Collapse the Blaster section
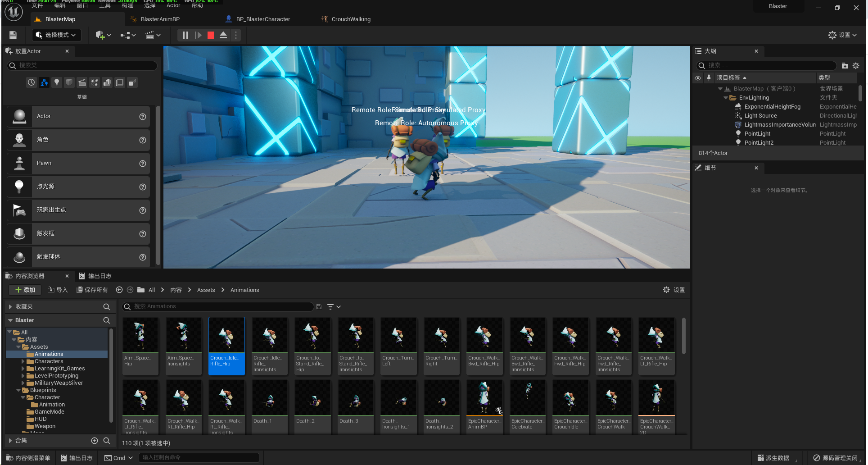The image size is (868, 465). tap(10, 320)
